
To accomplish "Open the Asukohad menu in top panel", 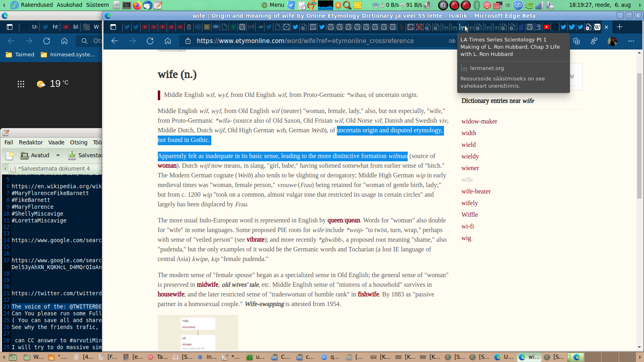I will click(x=69, y=5).
